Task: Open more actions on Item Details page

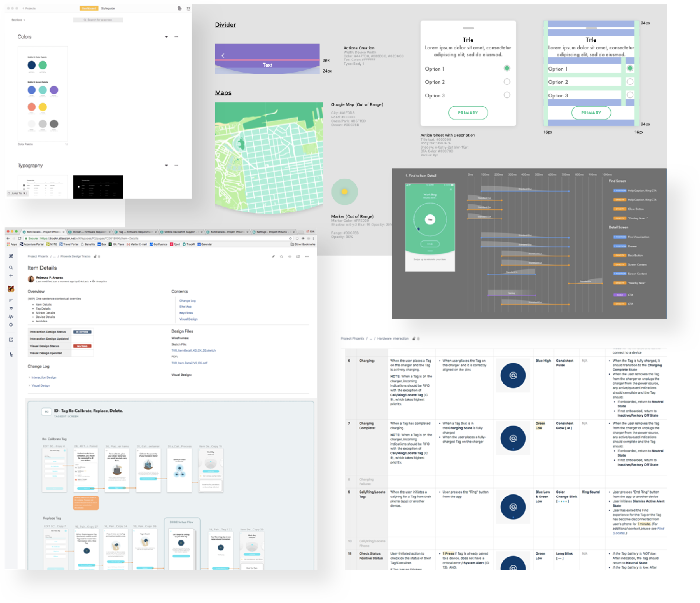Action: pyautogui.click(x=307, y=256)
